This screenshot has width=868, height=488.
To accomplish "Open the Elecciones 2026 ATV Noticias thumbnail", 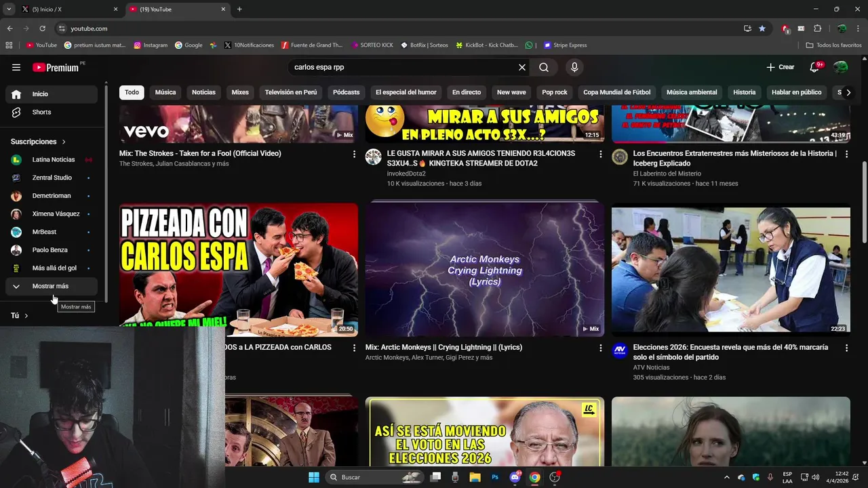I will click(x=731, y=269).
